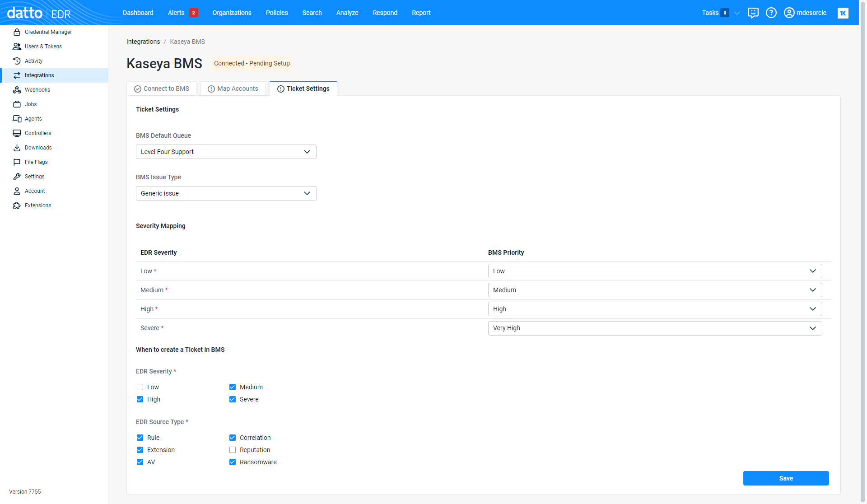Open the Report menu item
This screenshot has width=867, height=504.
tap(421, 13)
